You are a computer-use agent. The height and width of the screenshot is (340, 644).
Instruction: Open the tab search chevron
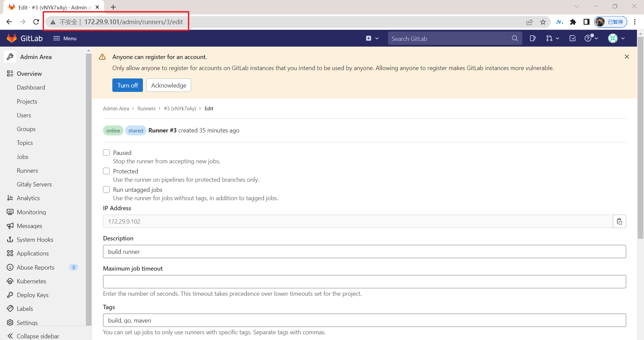coord(577,6)
